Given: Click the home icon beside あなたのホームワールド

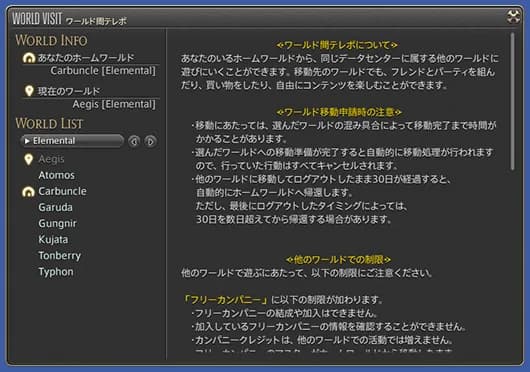Looking at the screenshot, I should click(x=29, y=58).
